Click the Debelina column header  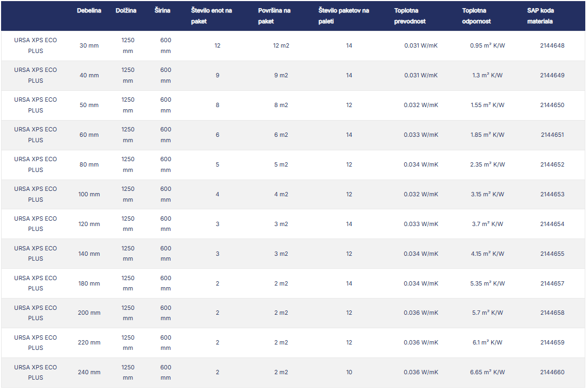(89, 11)
